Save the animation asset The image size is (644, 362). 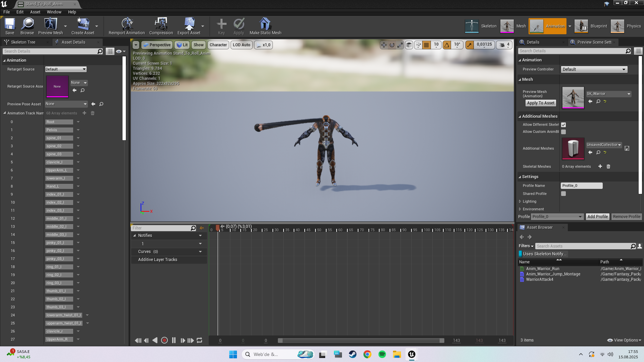(x=10, y=26)
